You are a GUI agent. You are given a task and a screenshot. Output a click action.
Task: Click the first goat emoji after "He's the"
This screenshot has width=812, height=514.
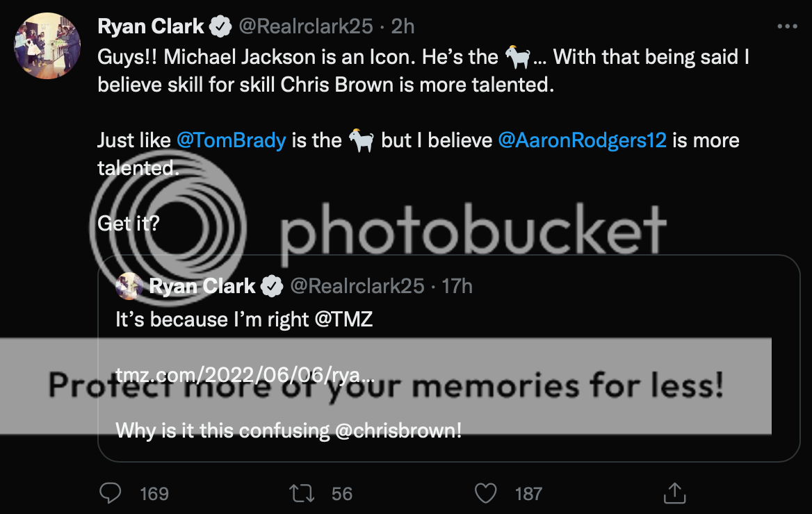pyautogui.click(x=517, y=57)
